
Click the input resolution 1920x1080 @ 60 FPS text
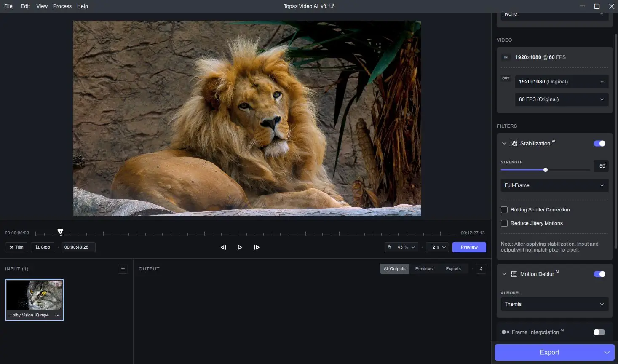pos(540,57)
